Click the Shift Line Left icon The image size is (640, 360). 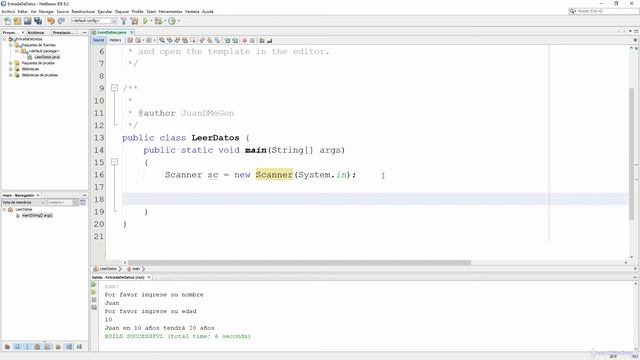(227, 40)
